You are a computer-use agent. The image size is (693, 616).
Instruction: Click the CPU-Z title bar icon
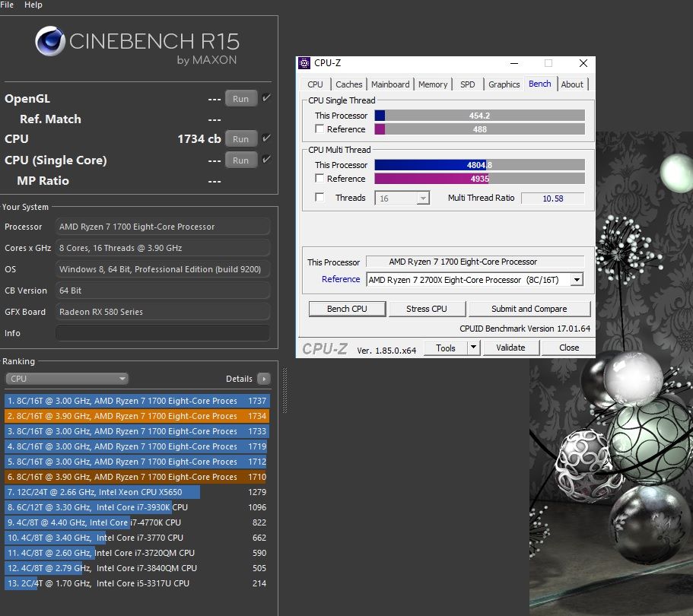(x=304, y=63)
